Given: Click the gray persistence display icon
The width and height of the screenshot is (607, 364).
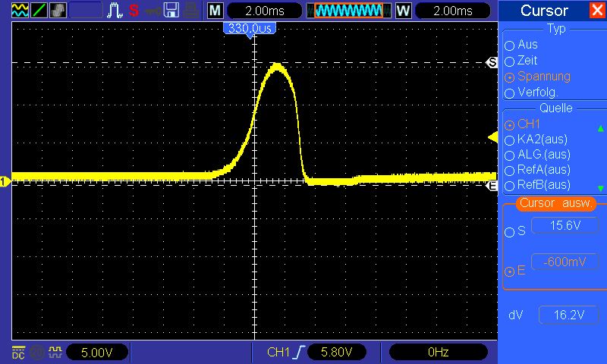Looking at the screenshot, I should coord(58,10).
